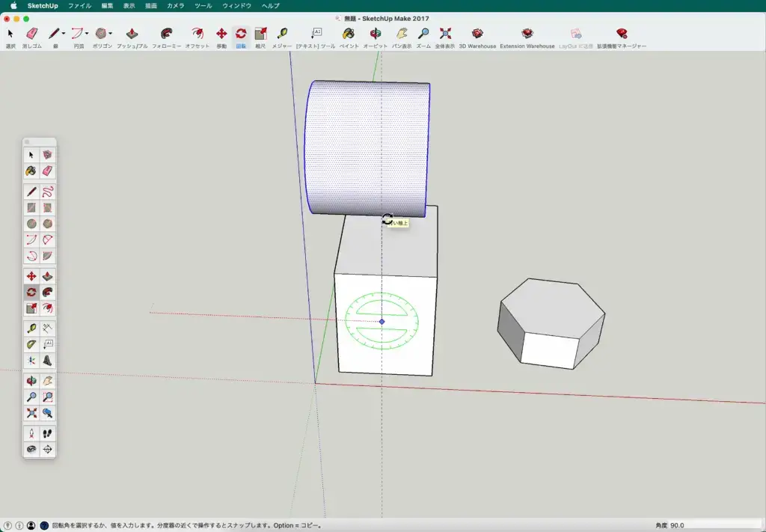The image size is (766, 532).
Task: Open the ヘルプ menu
Action: (x=271, y=6)
